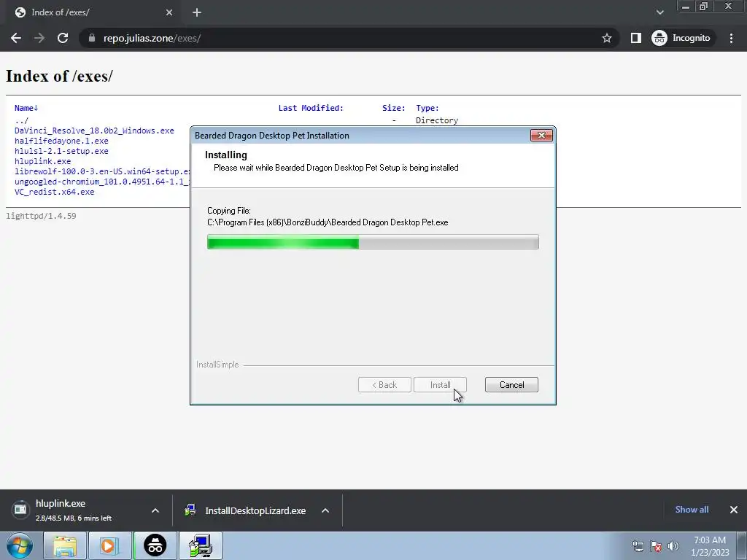Open the side panel icon
The image size is (747, 560).
635,38
